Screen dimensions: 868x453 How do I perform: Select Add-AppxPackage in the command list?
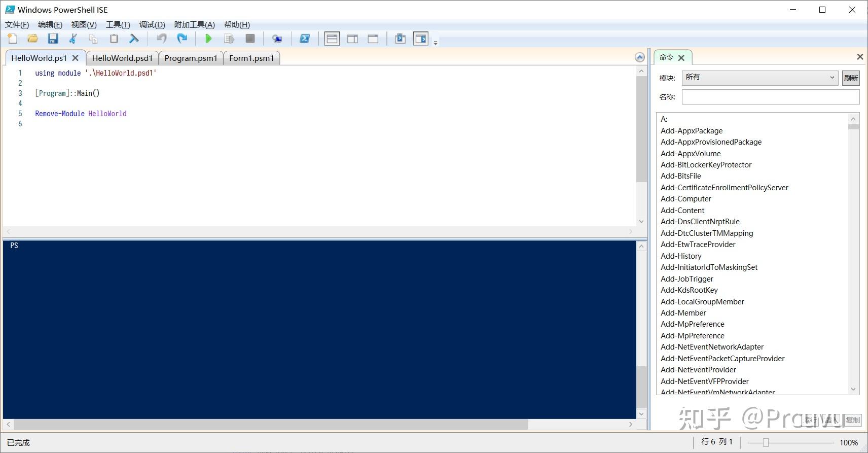(x=692, y=131)
